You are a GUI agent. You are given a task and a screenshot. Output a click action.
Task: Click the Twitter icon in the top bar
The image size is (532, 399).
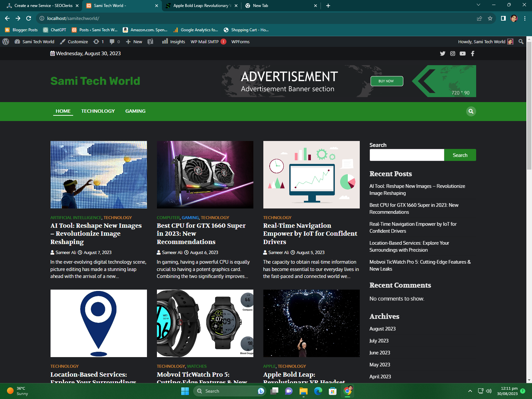click(x=443, y=54)
